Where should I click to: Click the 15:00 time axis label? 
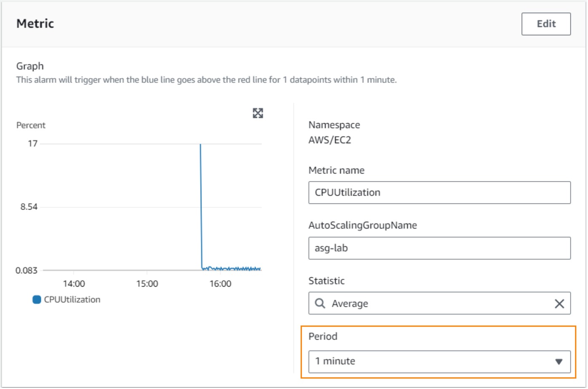point(147,284)
